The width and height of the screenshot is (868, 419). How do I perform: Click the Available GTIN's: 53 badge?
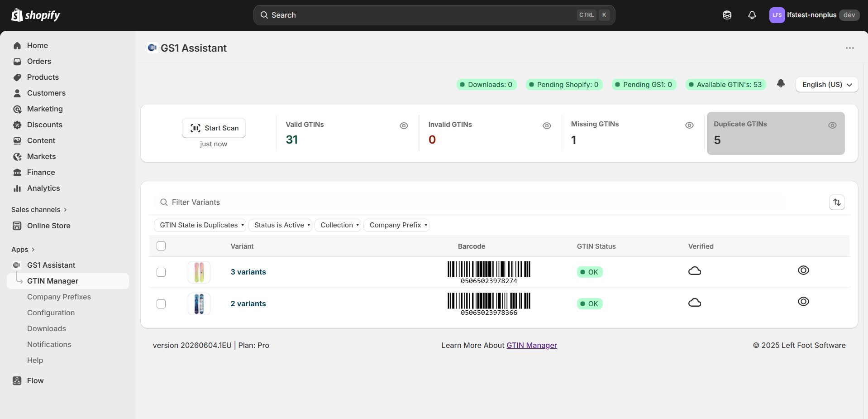pyautogui.click(x=725, y=85)
